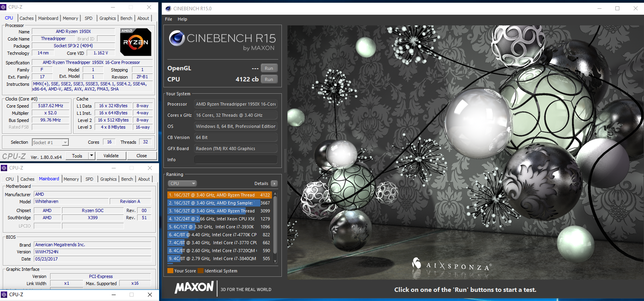Screen dimensions: 644x301
Task: Click the MAXON logo at bottom
Action: [194, 287]
